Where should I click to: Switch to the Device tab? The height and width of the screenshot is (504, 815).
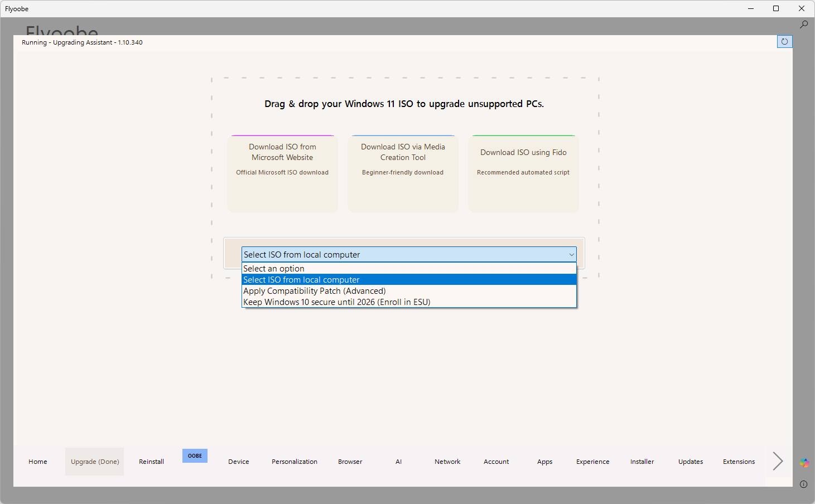point(239,462)
